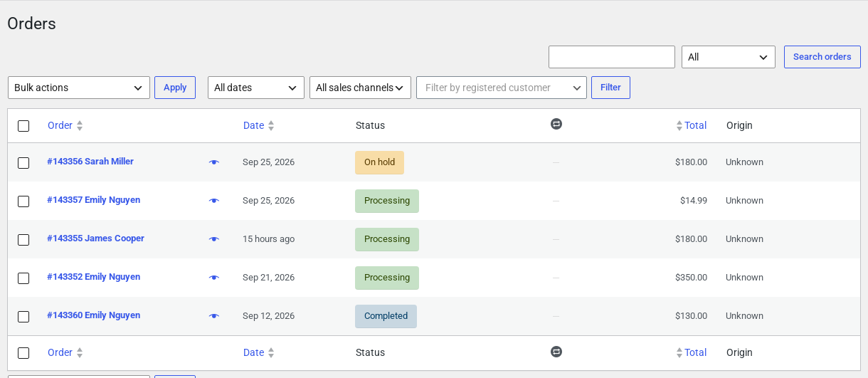Click Processing status for order #143355
This screenshot has width=868, height=378.
pos(387,239)
